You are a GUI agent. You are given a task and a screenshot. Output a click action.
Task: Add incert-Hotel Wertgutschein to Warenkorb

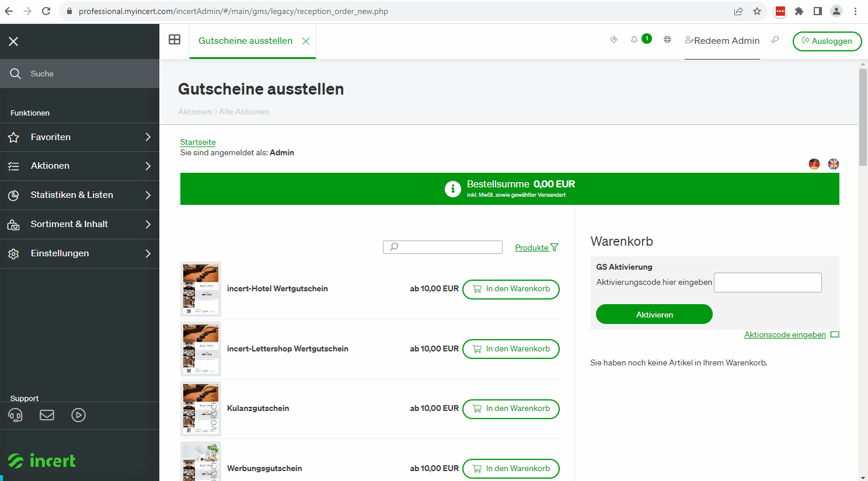(511, 289)
